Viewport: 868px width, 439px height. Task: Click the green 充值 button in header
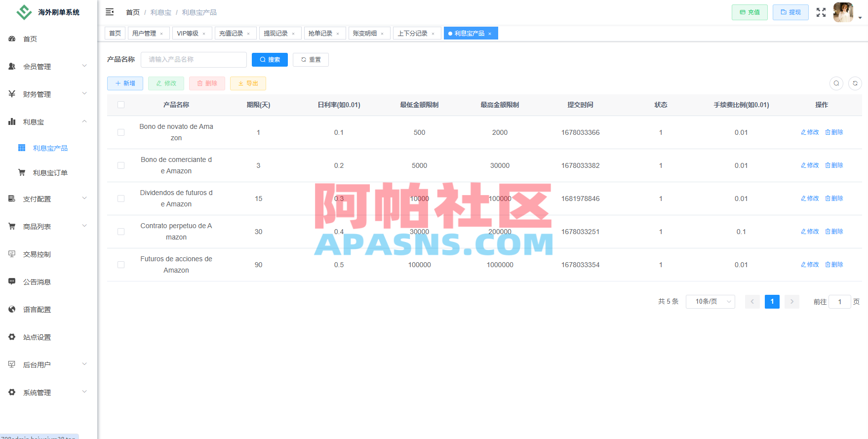pyautogui.click(x=750, y=12)
